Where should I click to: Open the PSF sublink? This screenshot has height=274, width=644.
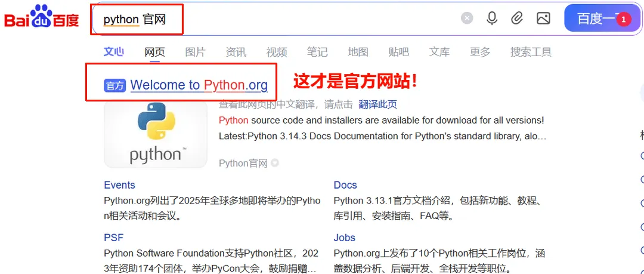pyautogui.click(x=113, y=238)
